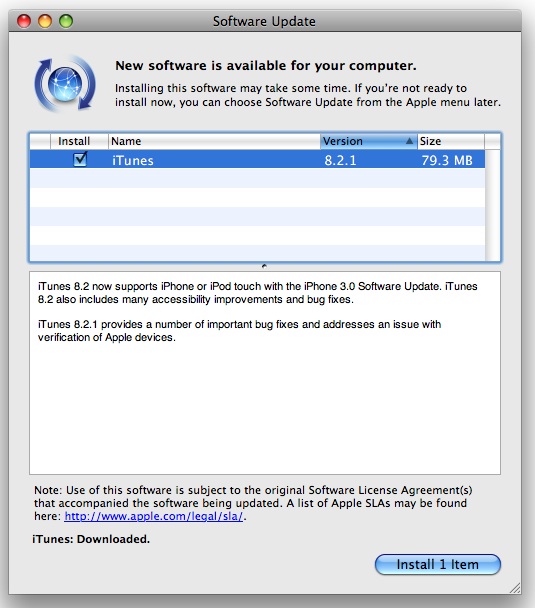Uncheck the iTunes install checkbox

[80, 159]
